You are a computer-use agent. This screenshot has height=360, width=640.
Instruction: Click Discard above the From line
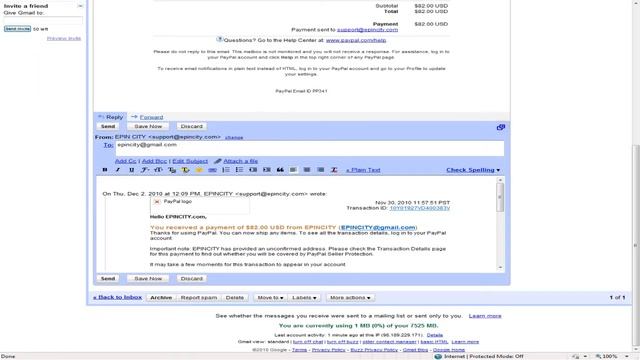191,127
